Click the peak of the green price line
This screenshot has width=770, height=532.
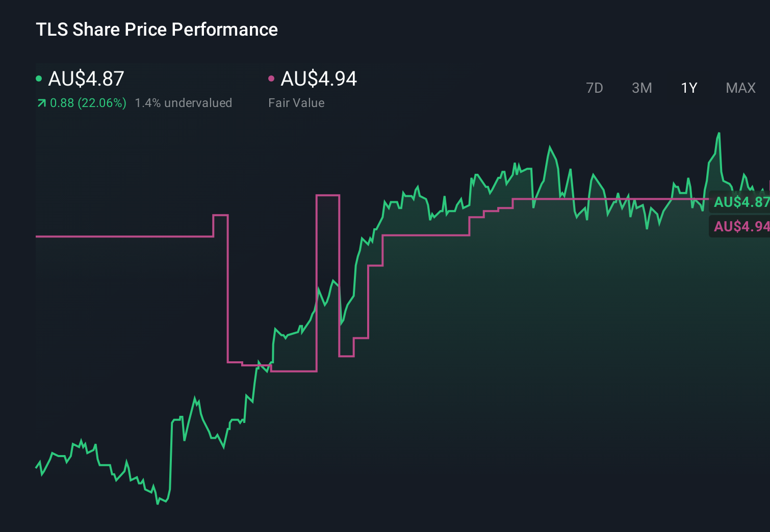718,134
